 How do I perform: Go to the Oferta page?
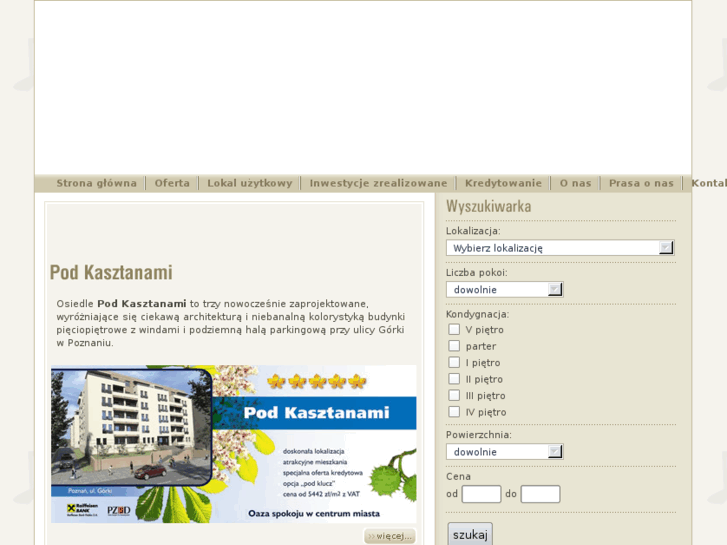coord(172,183)
